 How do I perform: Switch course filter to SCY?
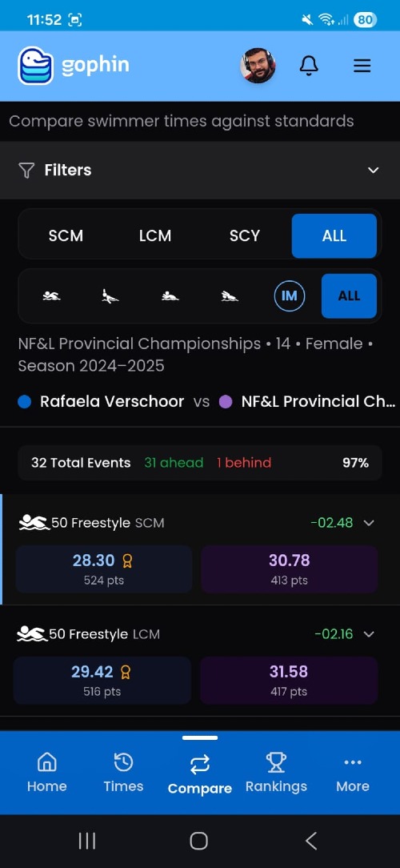(245, 236)
